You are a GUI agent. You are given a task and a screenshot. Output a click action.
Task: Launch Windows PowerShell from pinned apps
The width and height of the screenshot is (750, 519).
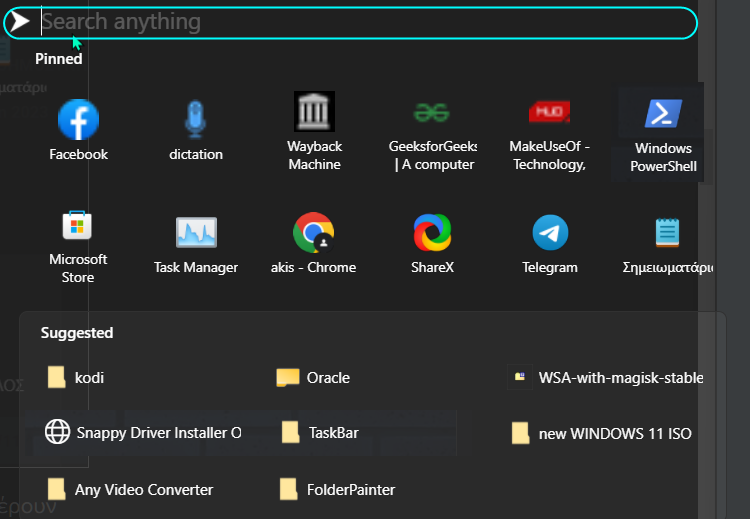coord(663,113)
